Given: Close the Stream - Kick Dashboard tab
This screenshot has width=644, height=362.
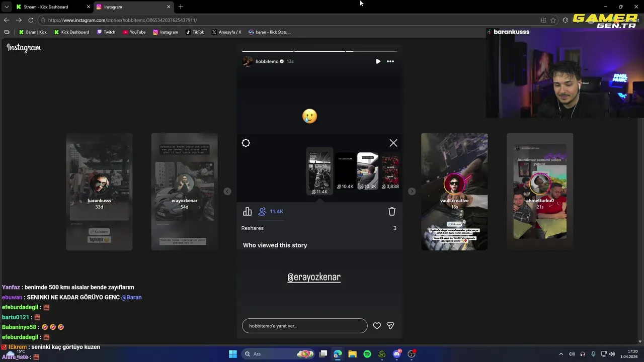Looking at the screenshot, I should click(89, 7).
